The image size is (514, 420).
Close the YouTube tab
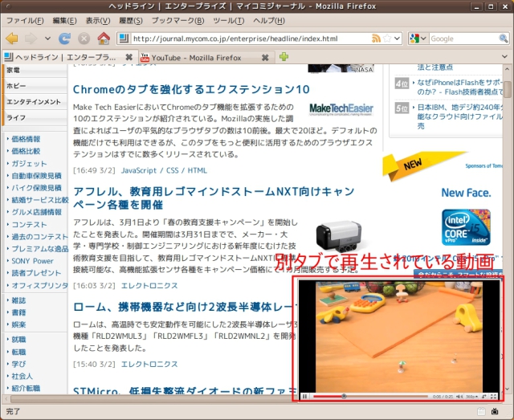(265, 58)
